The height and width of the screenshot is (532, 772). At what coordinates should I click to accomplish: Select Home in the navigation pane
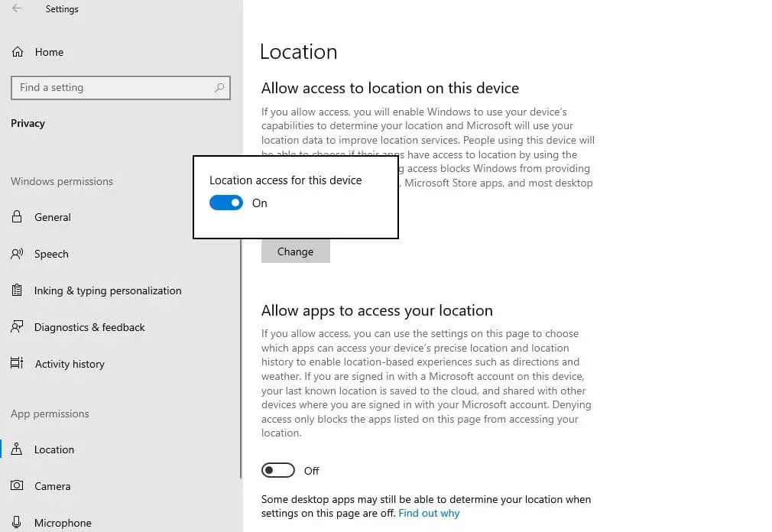point(49,51)
